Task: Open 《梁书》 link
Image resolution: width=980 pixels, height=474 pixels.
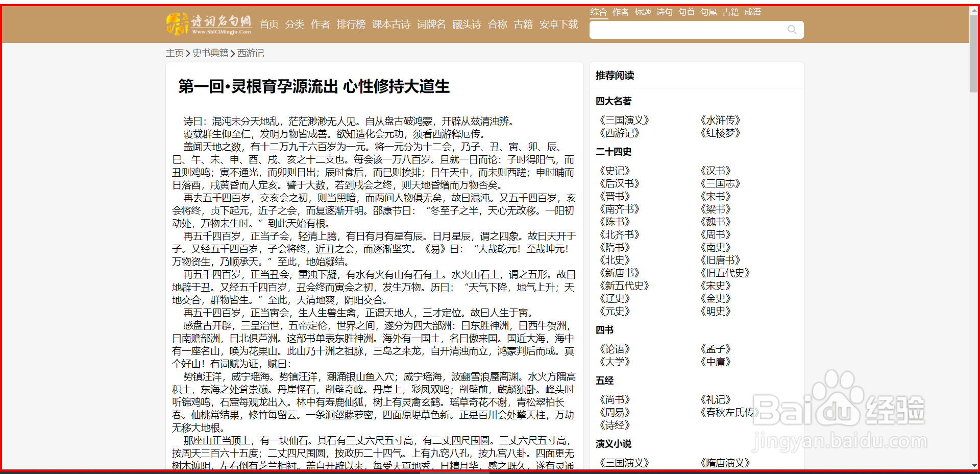Action: pos(716,209)
